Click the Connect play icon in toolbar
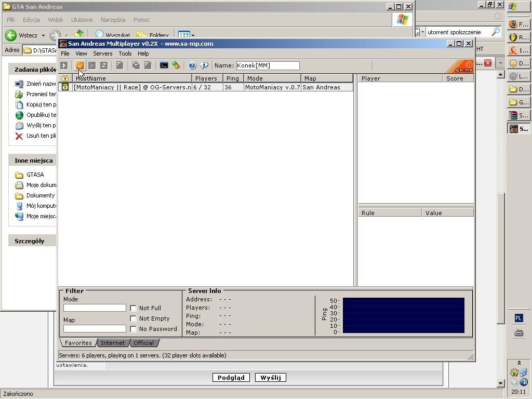532x399 pixels. (64, 65)
